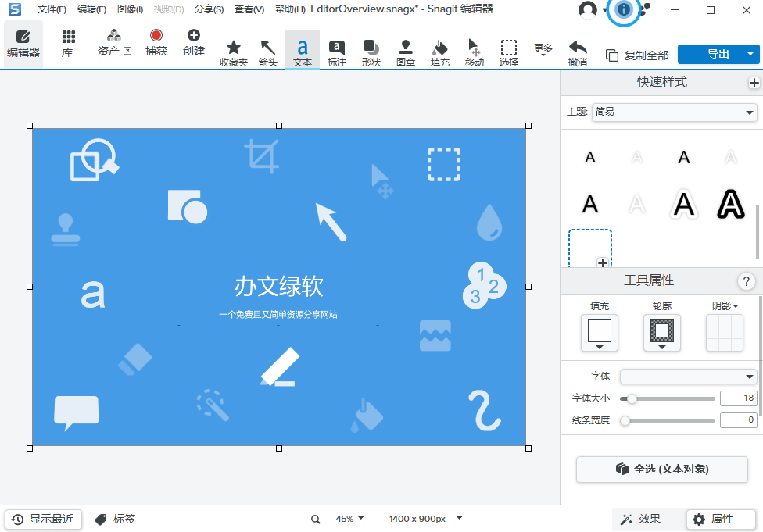Screen dimensions: 763x532
Task: Open the 填充 fill color dropdown
Action: click(600, 333)
